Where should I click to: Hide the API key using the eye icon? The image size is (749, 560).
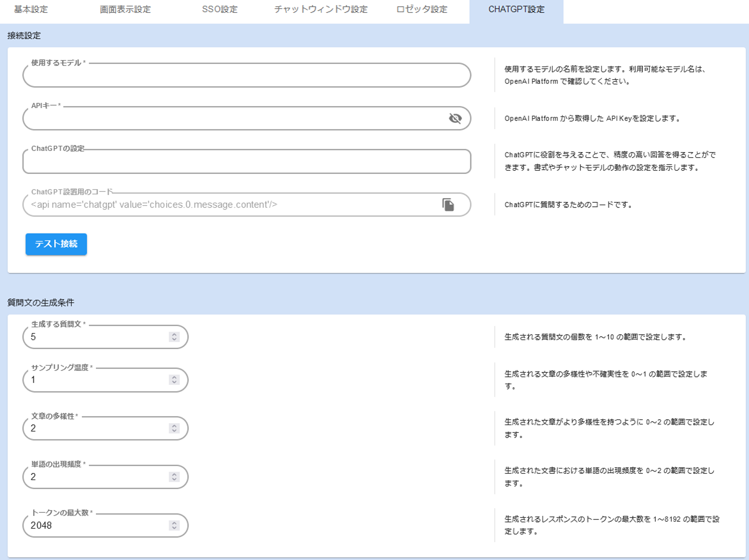pos(456,118)
